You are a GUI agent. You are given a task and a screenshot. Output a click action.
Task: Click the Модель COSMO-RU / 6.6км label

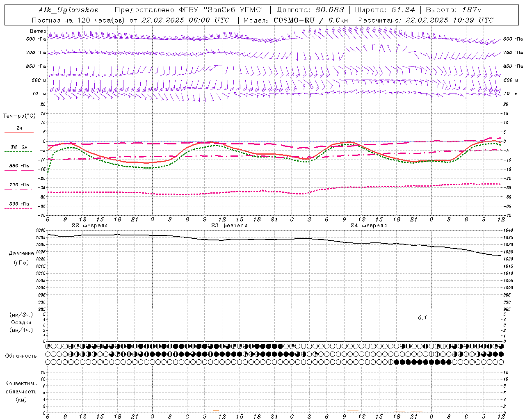(x=296, y=20)
